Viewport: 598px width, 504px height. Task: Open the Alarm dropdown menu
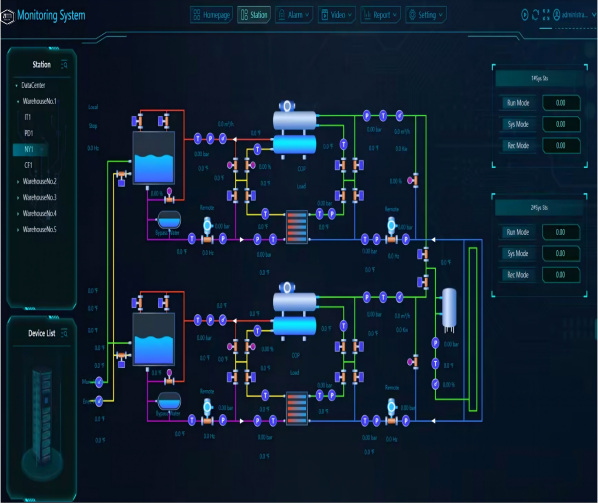coord(294,15)
